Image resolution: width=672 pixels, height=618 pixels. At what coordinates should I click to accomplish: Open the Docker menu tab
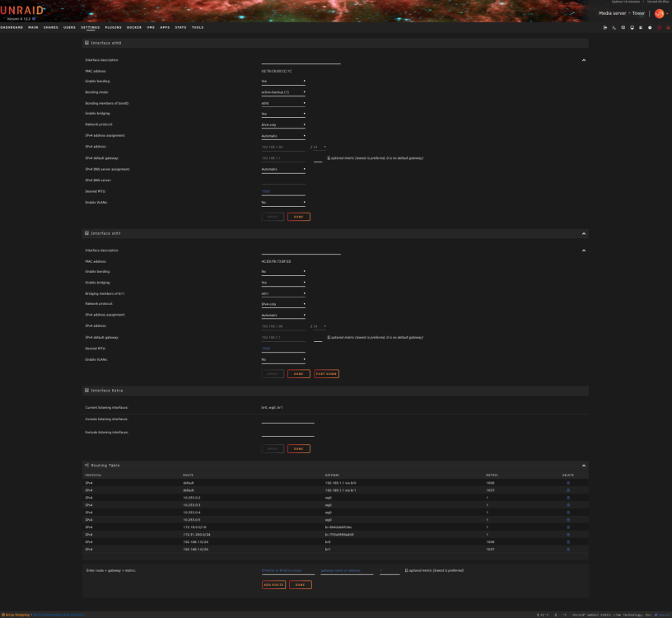(x=134, y=27)
